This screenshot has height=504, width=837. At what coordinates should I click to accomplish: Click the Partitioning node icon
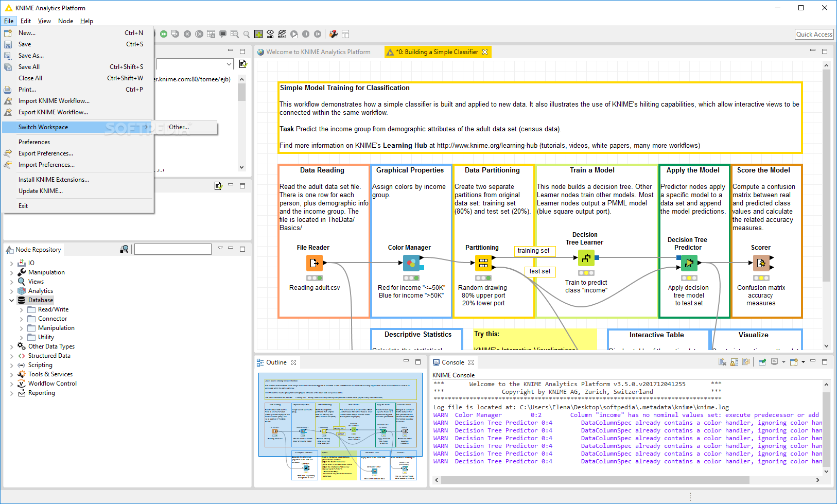pyautogui.click(x=483, y=263)
